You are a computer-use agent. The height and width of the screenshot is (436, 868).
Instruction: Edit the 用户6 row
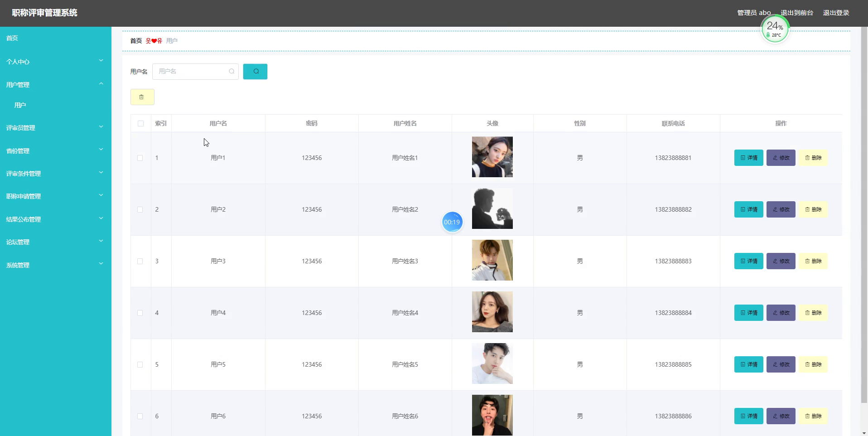[x=781, y=416]
